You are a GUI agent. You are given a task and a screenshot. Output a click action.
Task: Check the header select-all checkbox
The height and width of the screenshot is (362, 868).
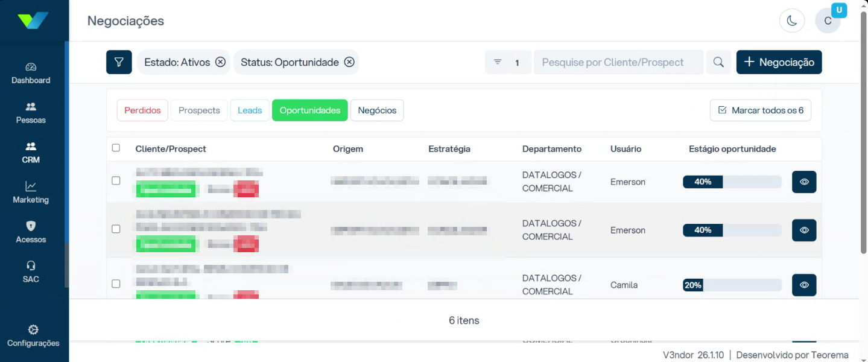click(x=116, y=148)
